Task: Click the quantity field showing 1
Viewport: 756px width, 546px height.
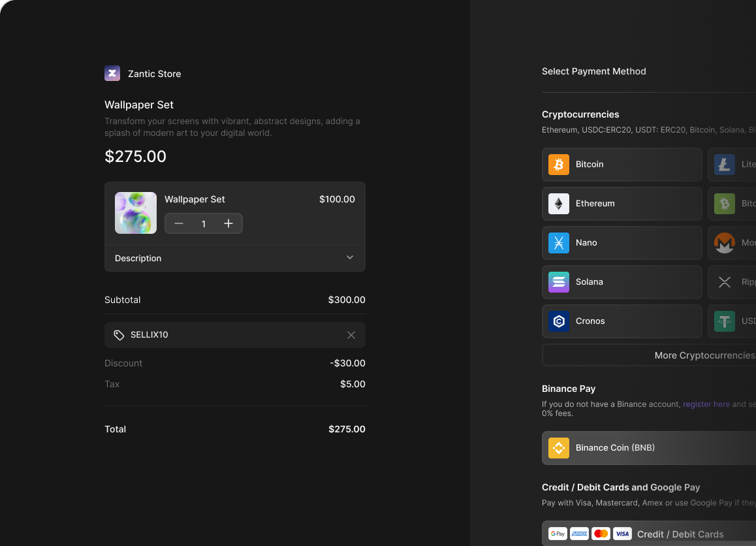Action: (x=204, y=224)
